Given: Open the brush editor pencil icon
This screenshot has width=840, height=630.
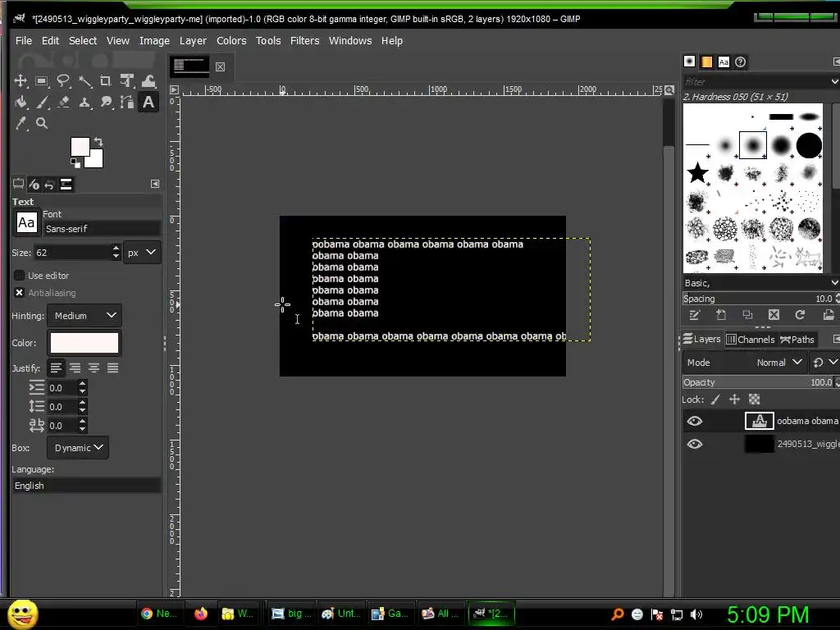Looking at the screenshot, I should tap(695, 315).
